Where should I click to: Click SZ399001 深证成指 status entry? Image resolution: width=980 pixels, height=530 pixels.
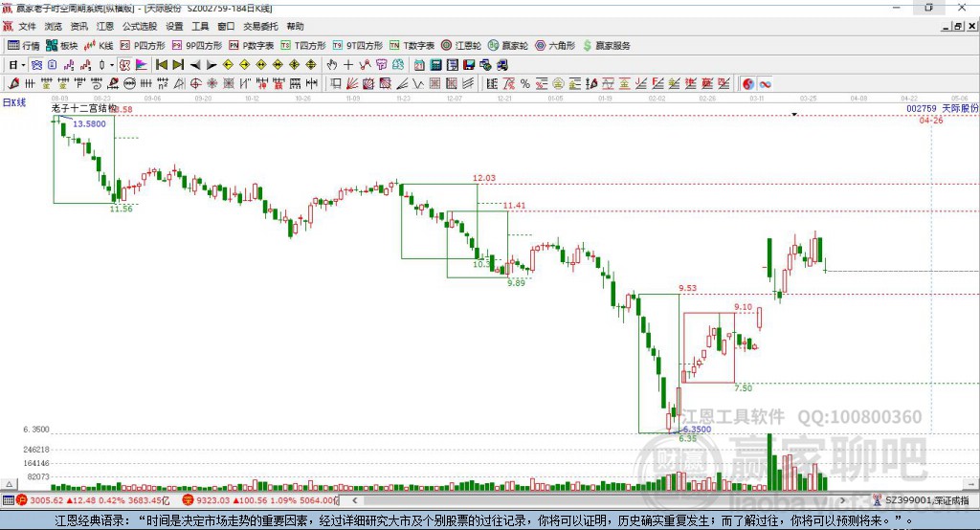pos(922,500)
